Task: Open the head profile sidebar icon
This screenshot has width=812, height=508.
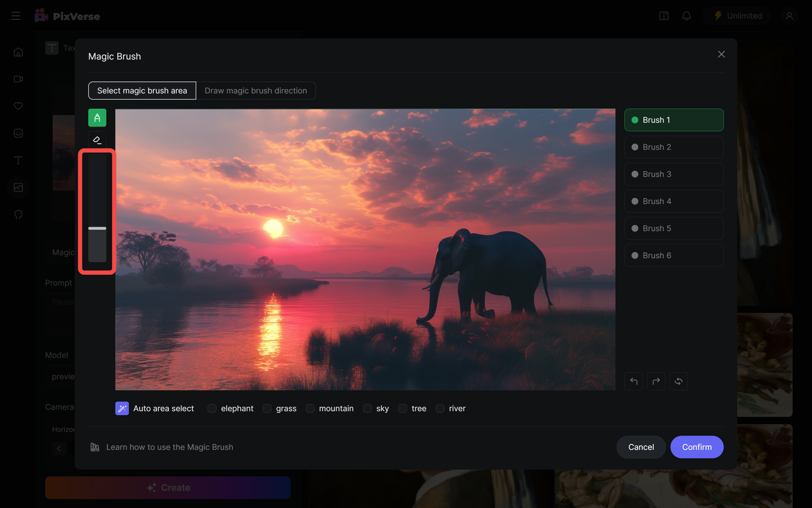Action: point(18,214)
